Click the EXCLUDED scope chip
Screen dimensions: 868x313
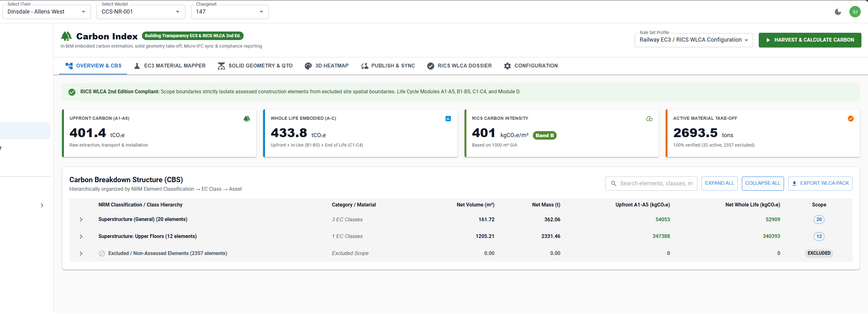pyautogui.click(x=819, y=253)
